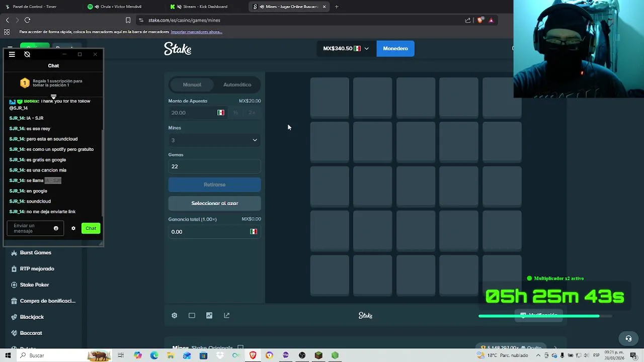Open the support headset button

pos(628,338)
